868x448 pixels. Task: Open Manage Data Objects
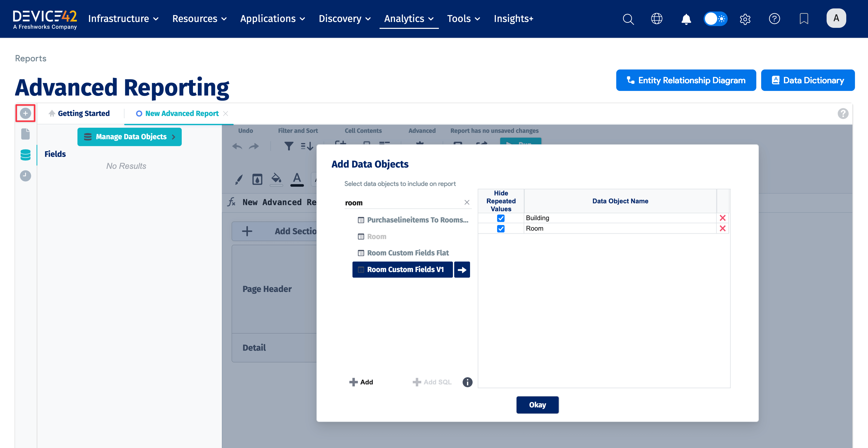point(129,137)
